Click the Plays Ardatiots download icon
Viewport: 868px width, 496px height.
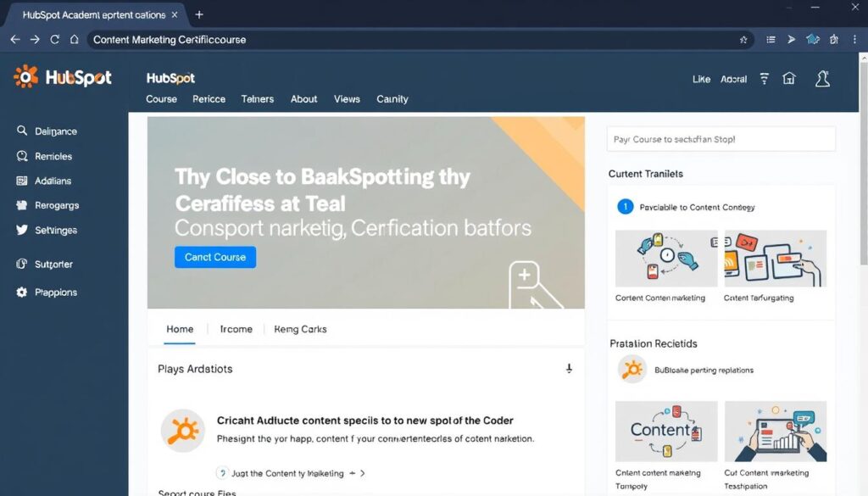569,369
